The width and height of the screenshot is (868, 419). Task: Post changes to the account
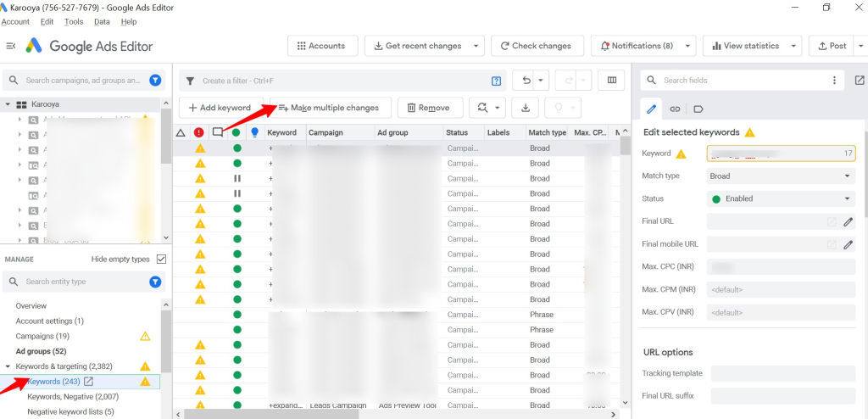point(832,46)
